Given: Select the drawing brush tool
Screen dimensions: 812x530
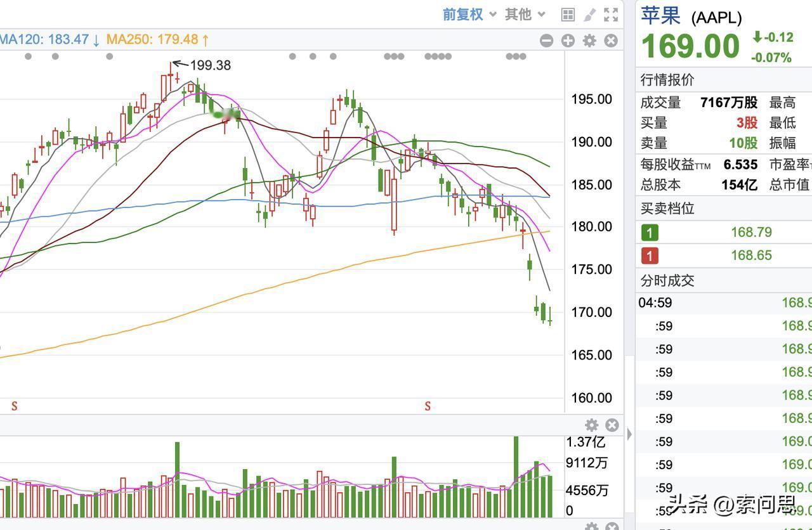Looking at the screenshot, I should (589, 15).
